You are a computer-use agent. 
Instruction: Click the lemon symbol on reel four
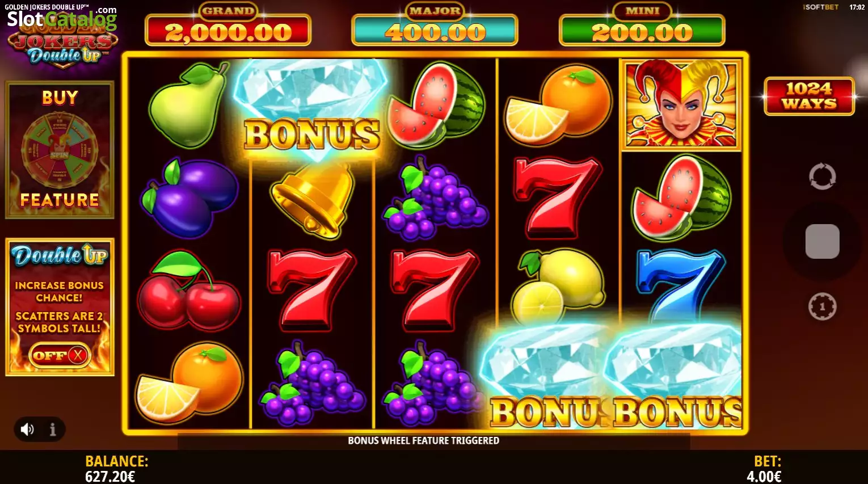(x=558, y=287)
